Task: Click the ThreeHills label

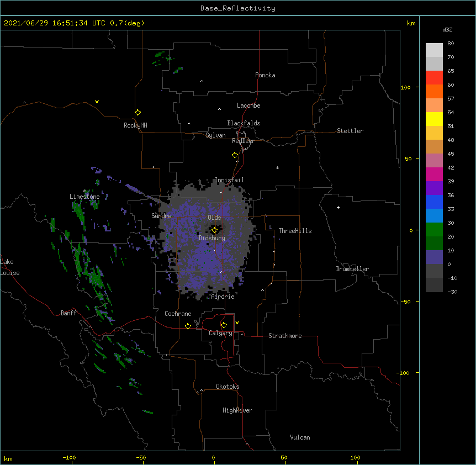Action: tap(295, 231)
